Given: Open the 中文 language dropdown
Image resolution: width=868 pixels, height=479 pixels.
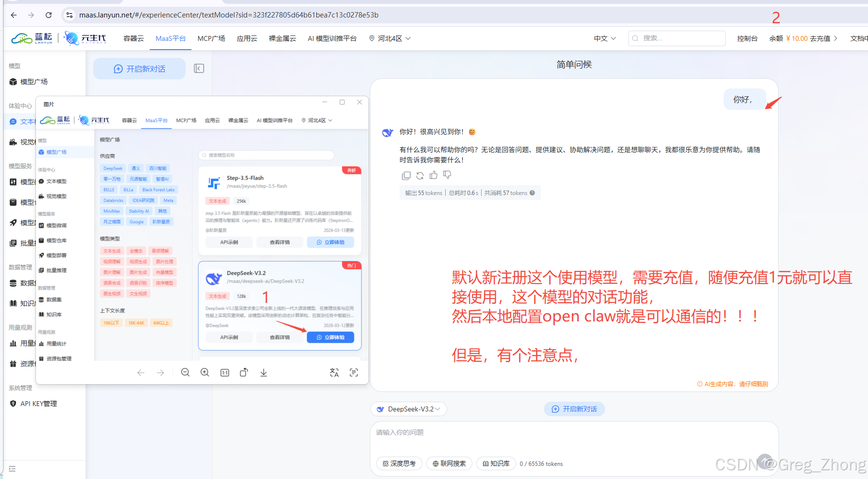Looking at the screenshot, I should 605,38.
